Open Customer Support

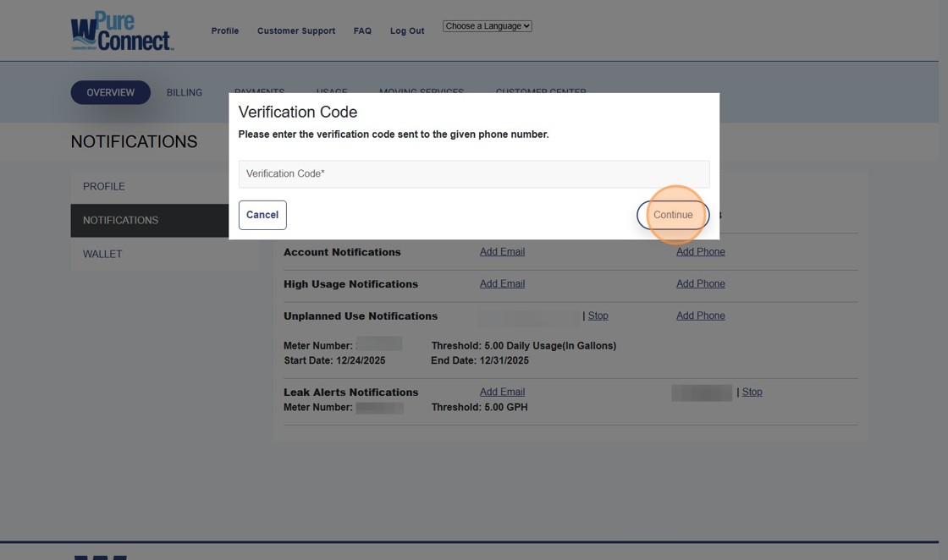tap(296, 30)
